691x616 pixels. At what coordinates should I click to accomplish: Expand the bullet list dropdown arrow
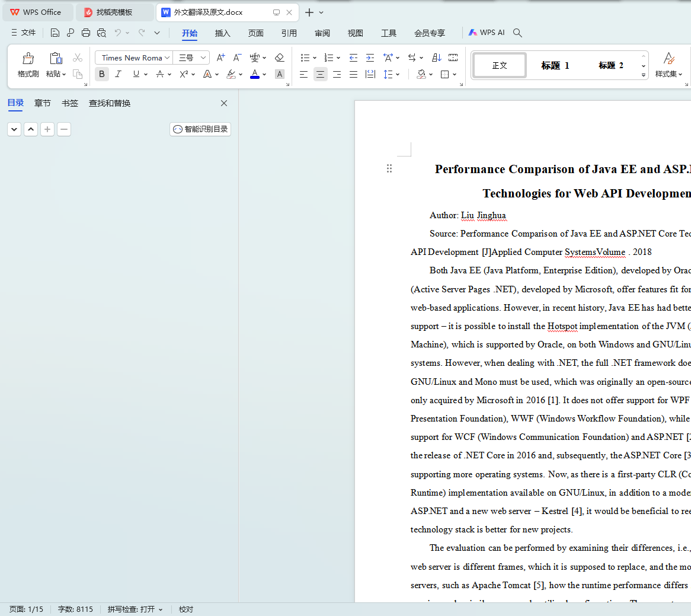pyautogui.click(x=315, y=58)
